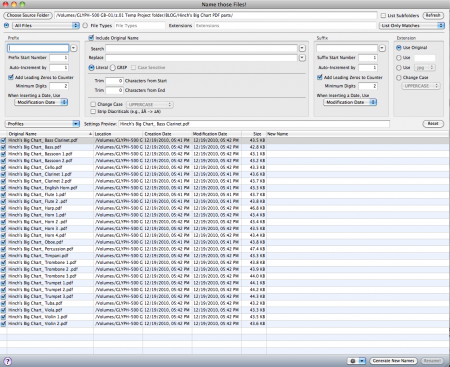Open the help question mark icon
The height and width of the screenshot is (367, 450).
coord(7,361)
